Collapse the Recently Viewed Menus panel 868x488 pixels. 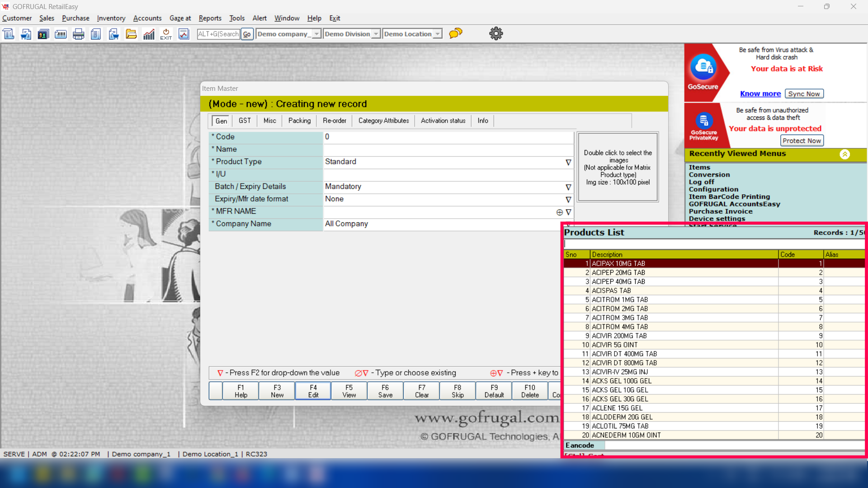click(844, 154)
